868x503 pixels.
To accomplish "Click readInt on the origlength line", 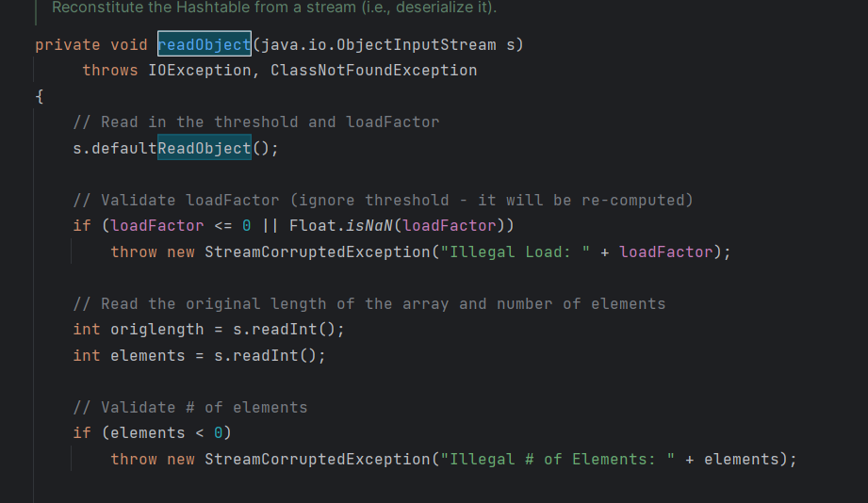I will (284, 330).
